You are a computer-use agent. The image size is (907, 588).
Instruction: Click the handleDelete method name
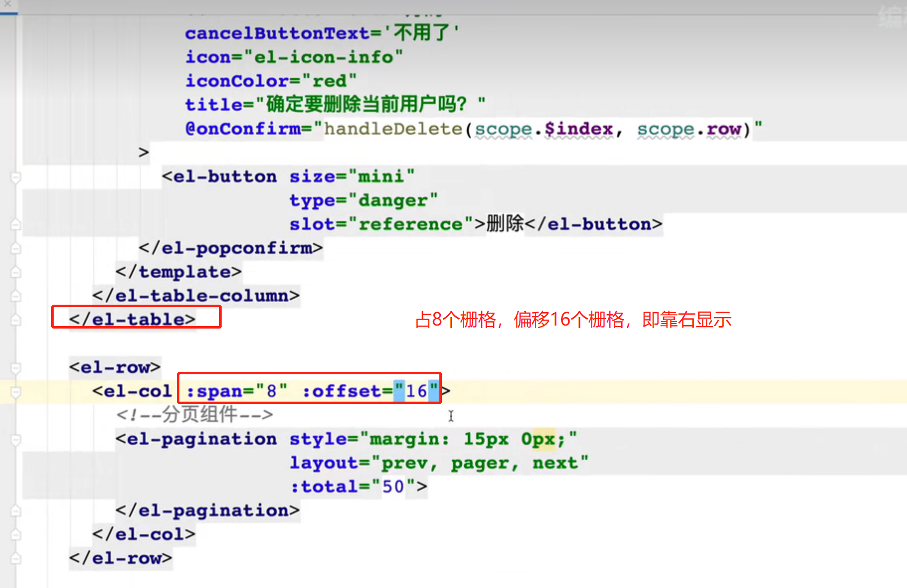(x=394, y=129)
